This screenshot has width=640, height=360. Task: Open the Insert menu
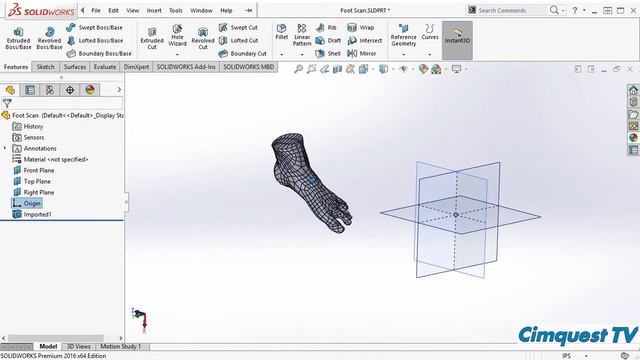(154, 11)
